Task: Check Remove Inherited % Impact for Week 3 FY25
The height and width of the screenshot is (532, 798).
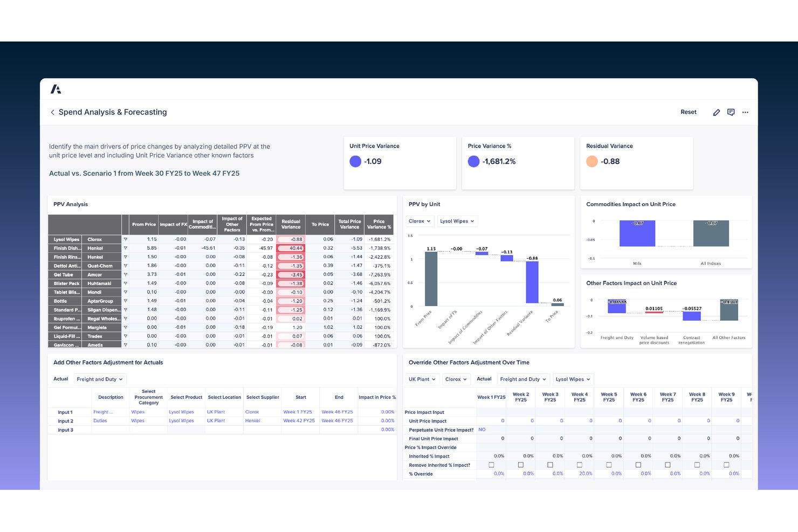Action: tap(550, 465)
